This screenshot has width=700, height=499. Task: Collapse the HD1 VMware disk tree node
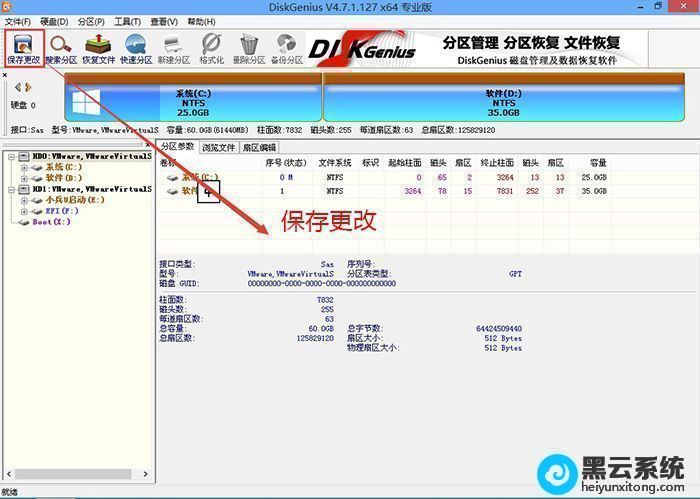click(x=10, y=188)
